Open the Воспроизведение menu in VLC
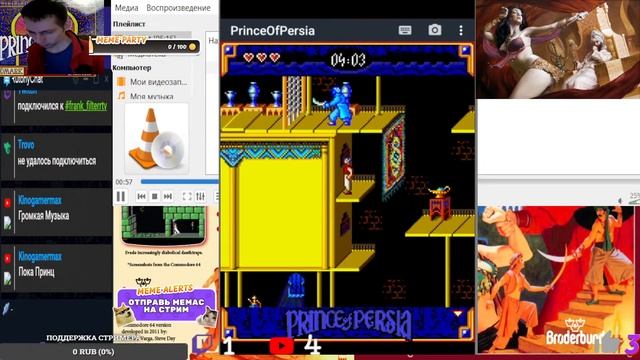 (178, 8)
